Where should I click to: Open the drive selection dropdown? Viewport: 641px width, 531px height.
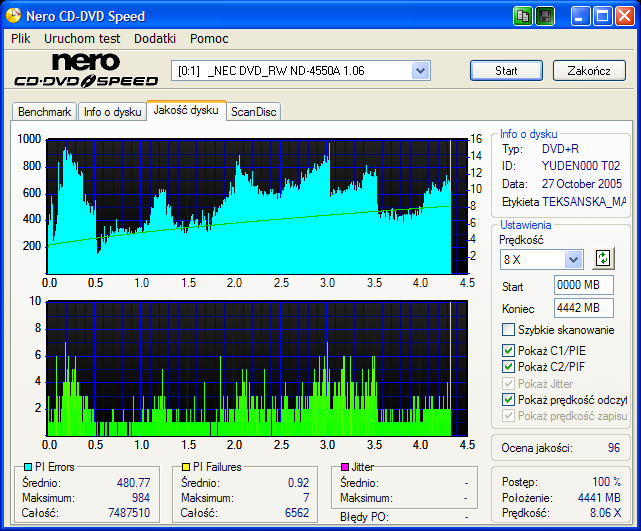pos(420,71)
